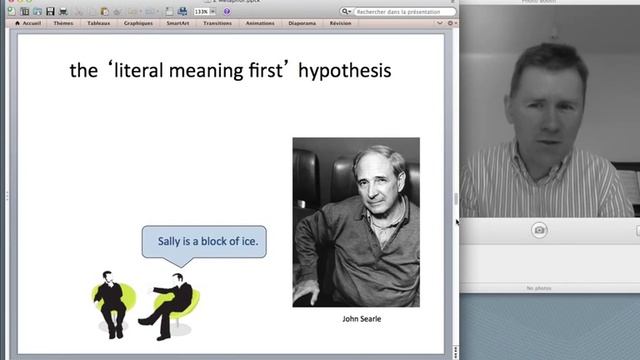Select the slide title 'literal meaning first' hypothesis
Image resolution: width=640 pixels, height=360 pixels.
point(231,70)
